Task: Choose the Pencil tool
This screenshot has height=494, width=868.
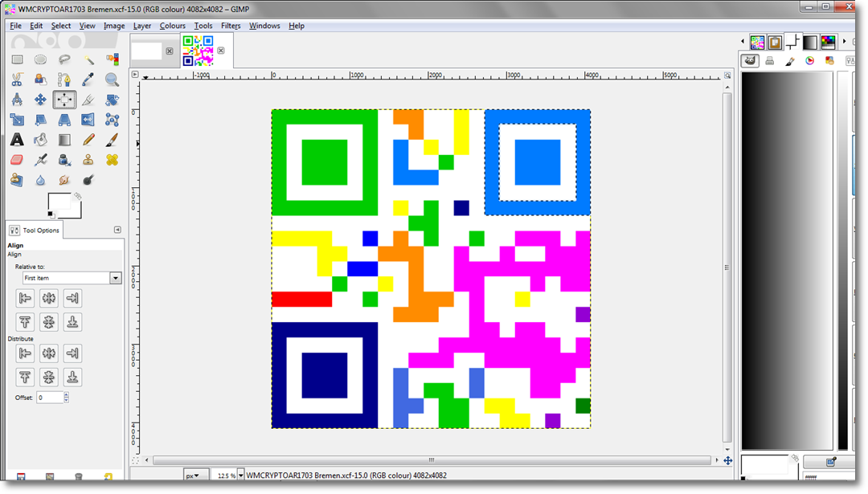Action: [x=88, y=140]
